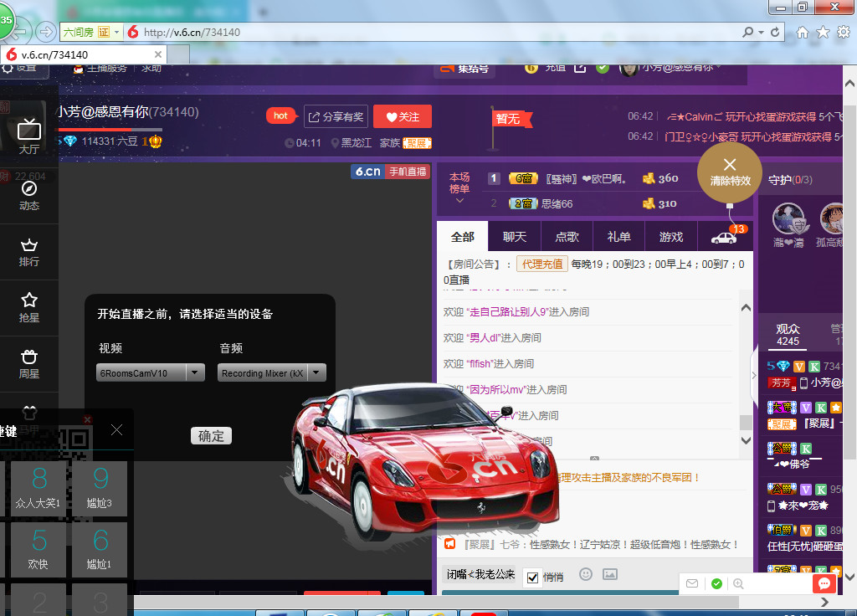Click the user avatar in top navigation
The height and width of the screenshot is (616, 857).
point(629,69)
